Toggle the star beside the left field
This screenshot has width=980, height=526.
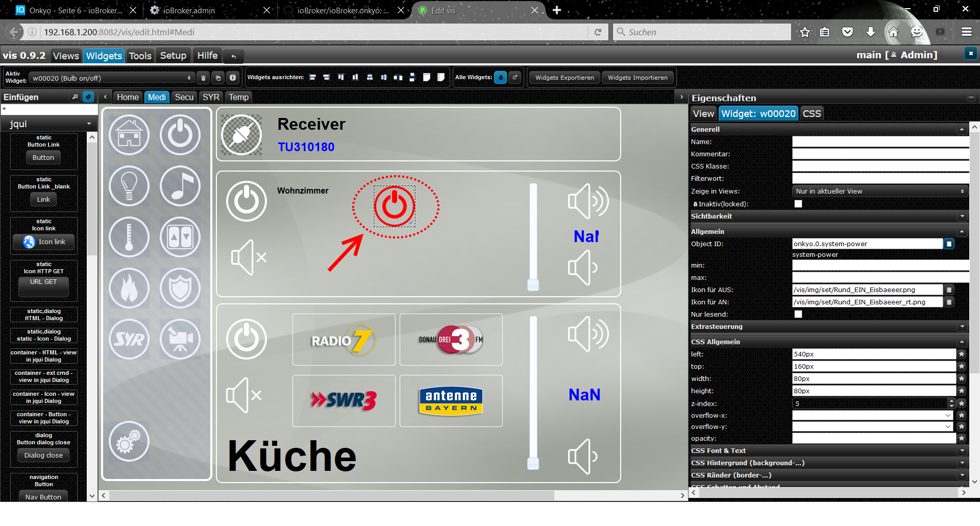[x=962, y=354]
